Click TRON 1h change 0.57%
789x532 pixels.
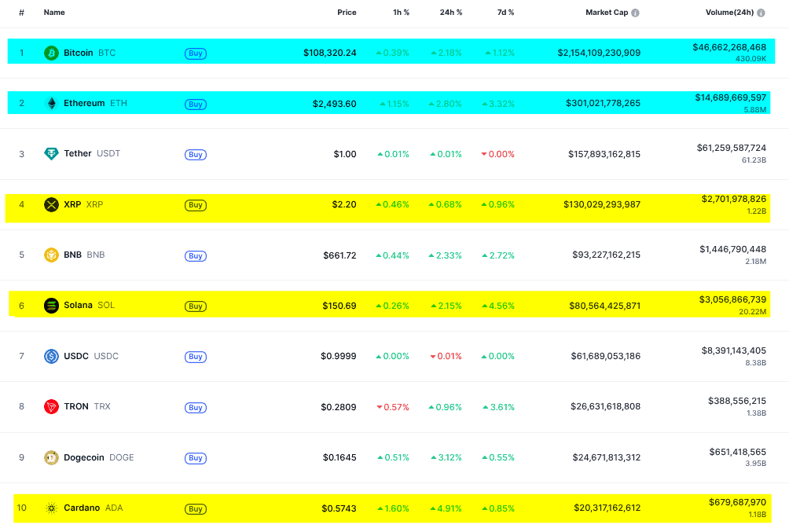pos(393,407)
